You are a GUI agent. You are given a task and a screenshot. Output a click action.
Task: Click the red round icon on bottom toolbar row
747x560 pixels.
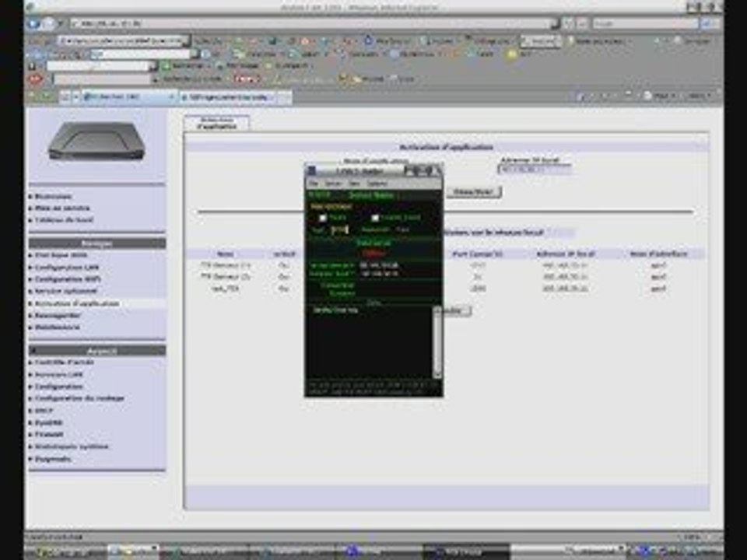click(37, 79)
